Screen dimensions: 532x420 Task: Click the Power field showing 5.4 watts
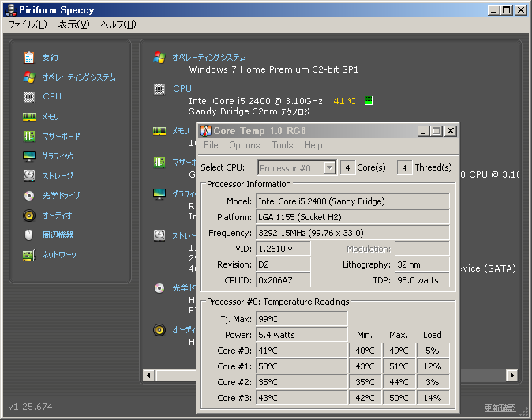[302, 335]
